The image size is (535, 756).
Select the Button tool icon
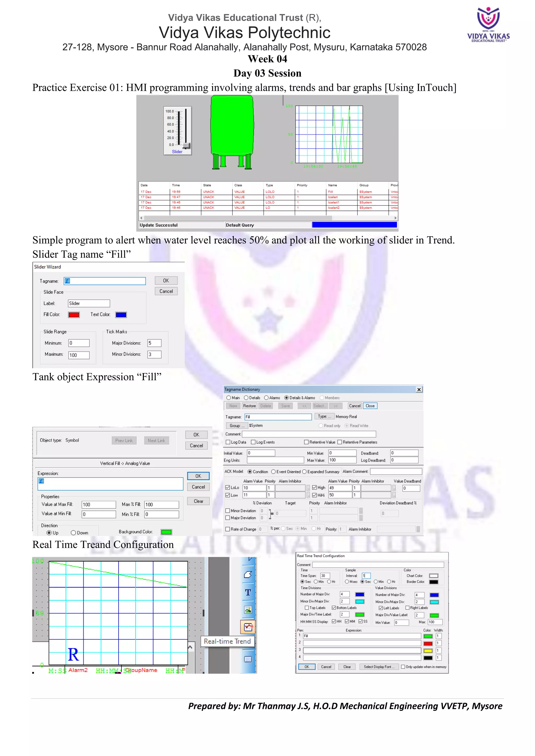tap(248, 659)
